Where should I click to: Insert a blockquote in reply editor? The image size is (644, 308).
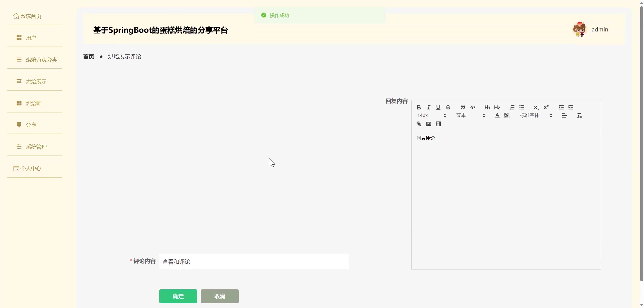tap(463, 107)
